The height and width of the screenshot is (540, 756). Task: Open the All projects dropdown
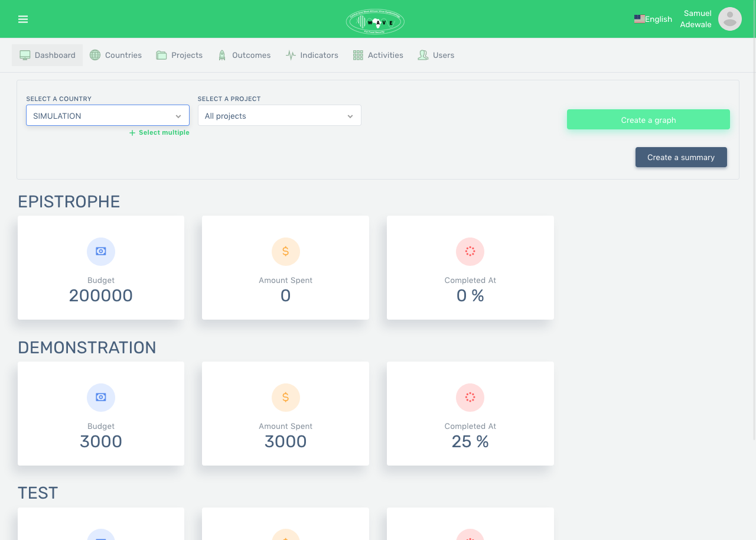279,115
